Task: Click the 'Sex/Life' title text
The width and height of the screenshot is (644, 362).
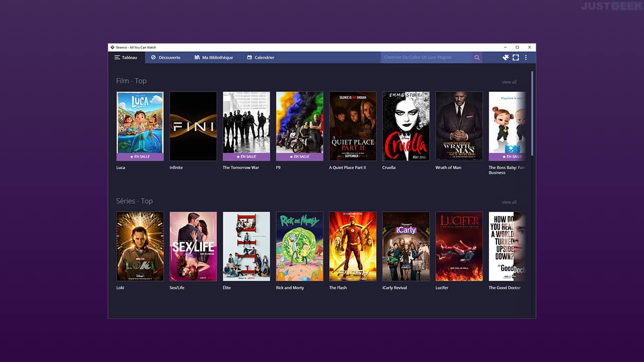Action: click(x=177, y=288)
